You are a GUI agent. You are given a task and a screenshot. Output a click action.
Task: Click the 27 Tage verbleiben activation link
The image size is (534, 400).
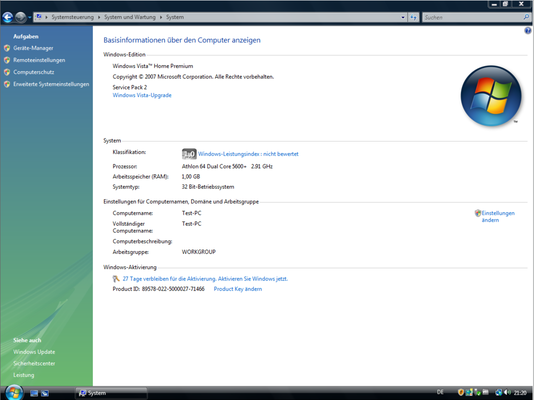(205, 279)
